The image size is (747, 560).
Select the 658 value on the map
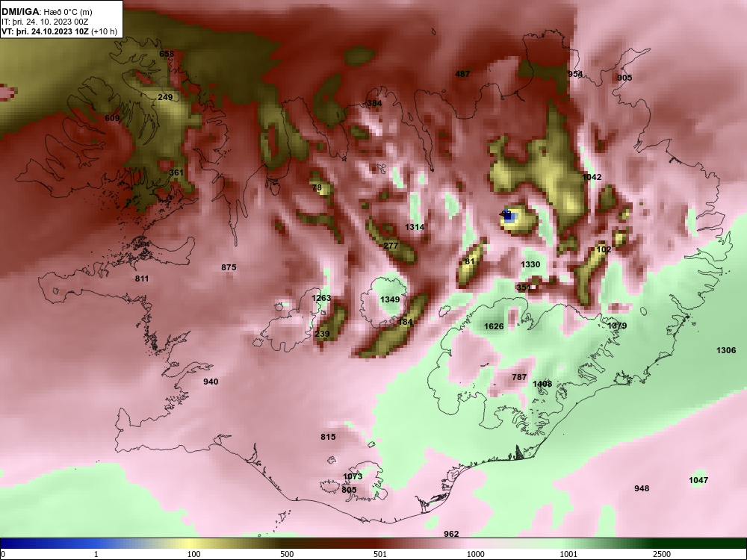pyautogui.click(x=167, y=54)
